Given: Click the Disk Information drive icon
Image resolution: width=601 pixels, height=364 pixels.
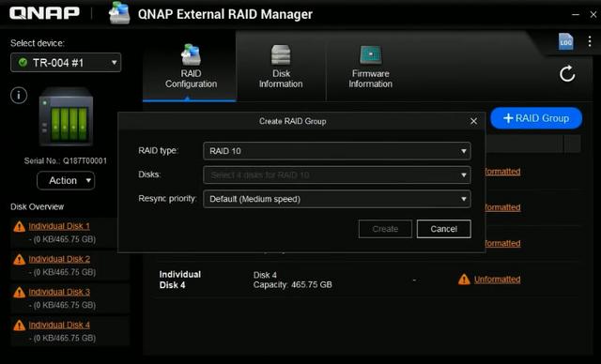Looking at the screenshot, I should [281, 55].
